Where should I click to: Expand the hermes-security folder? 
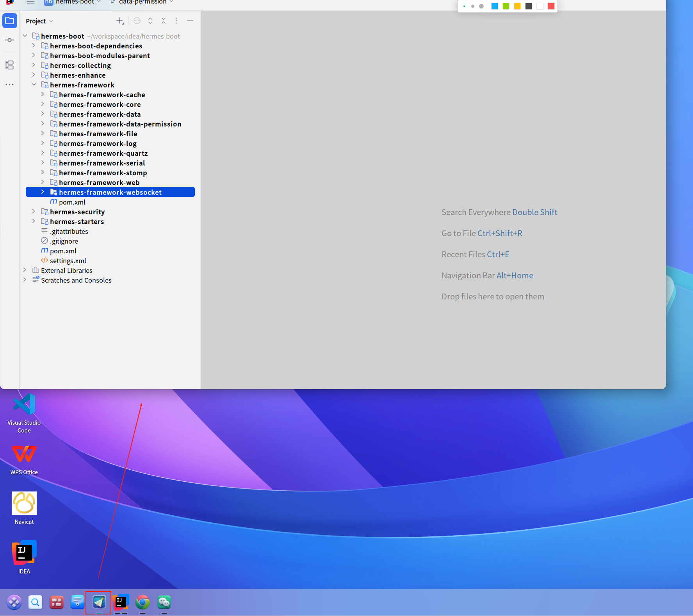pyautogui.click(x=34, y=211)
